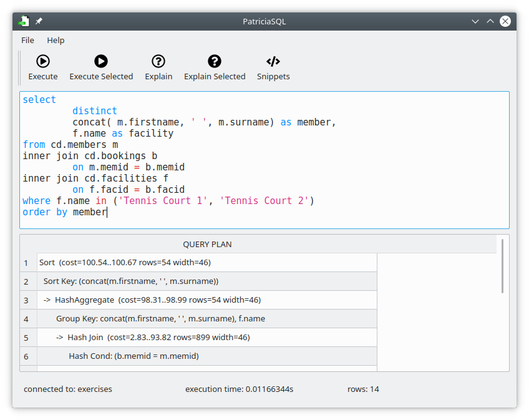Select the Group Key row
The image size is (529, 420).
[x=187, y=318]
